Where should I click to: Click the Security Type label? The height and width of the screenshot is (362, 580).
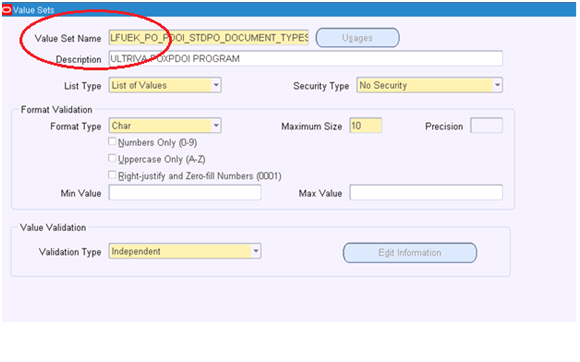click(321, 86)
